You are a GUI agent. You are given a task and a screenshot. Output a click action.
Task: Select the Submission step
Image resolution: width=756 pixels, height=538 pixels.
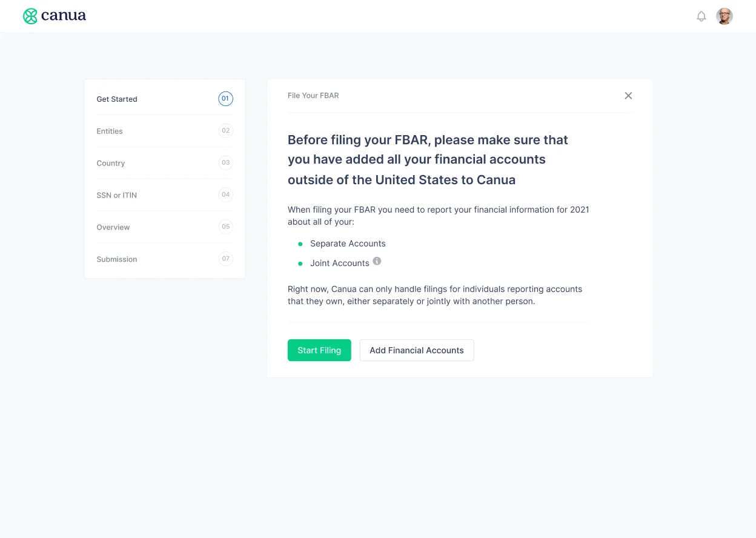point(165,259)
